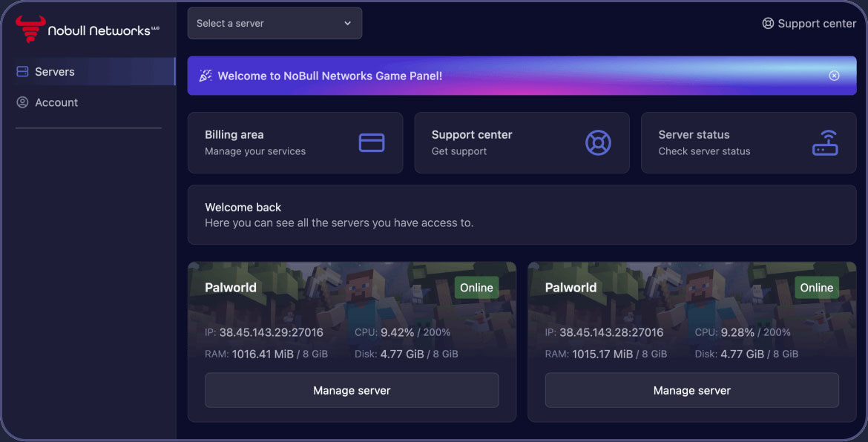Open the Billing area card
Viewport: 868px width, 442px height.
(295, 142)
